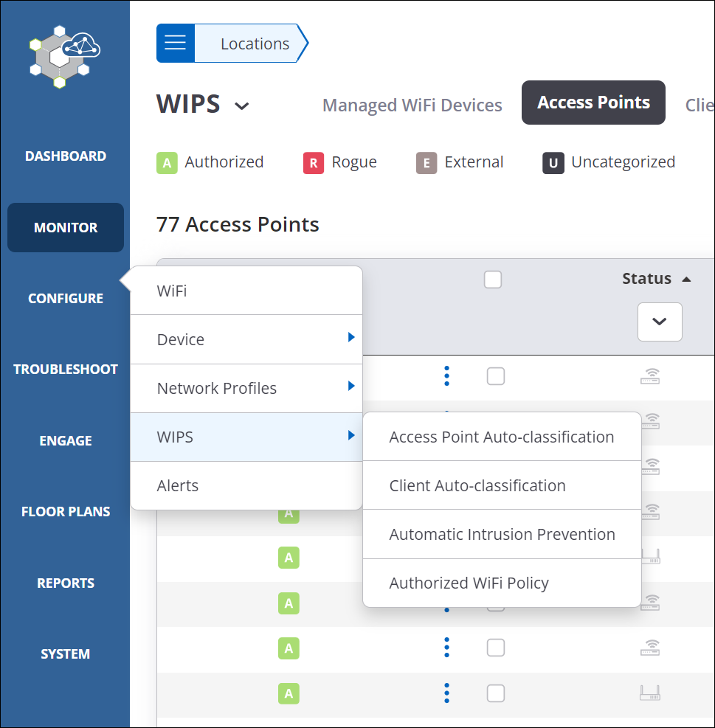Expand the Device submenu arrow
Image resolution: width=715 pixels, height=728 pixels.
tap(351, 337)
